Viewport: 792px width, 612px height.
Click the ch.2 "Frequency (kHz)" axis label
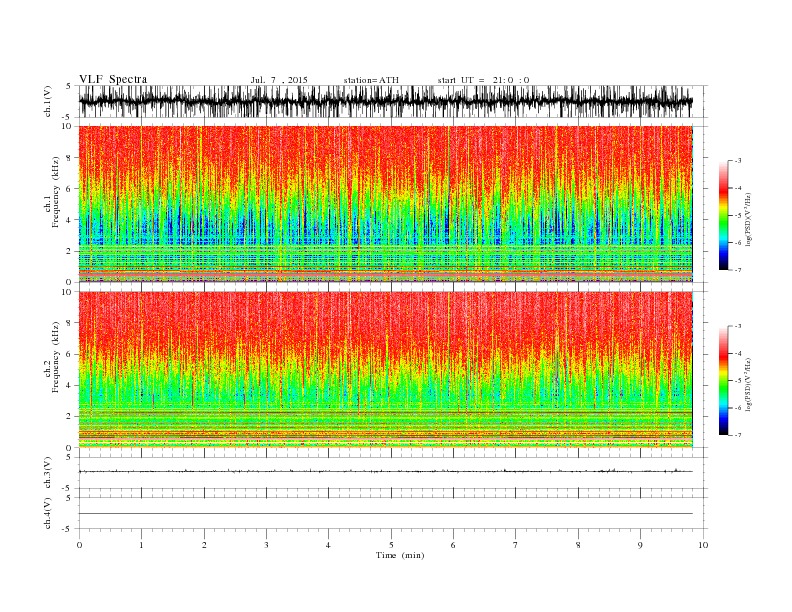[56, 357]
